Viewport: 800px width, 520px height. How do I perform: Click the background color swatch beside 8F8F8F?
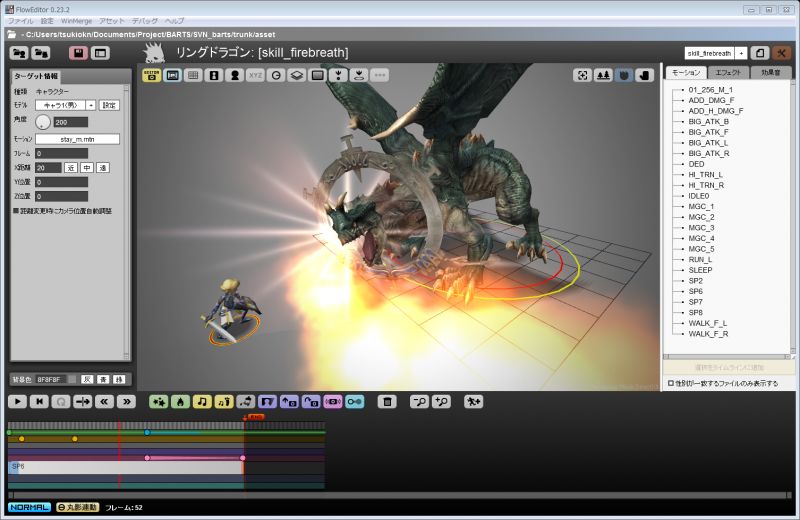[72, 379]
